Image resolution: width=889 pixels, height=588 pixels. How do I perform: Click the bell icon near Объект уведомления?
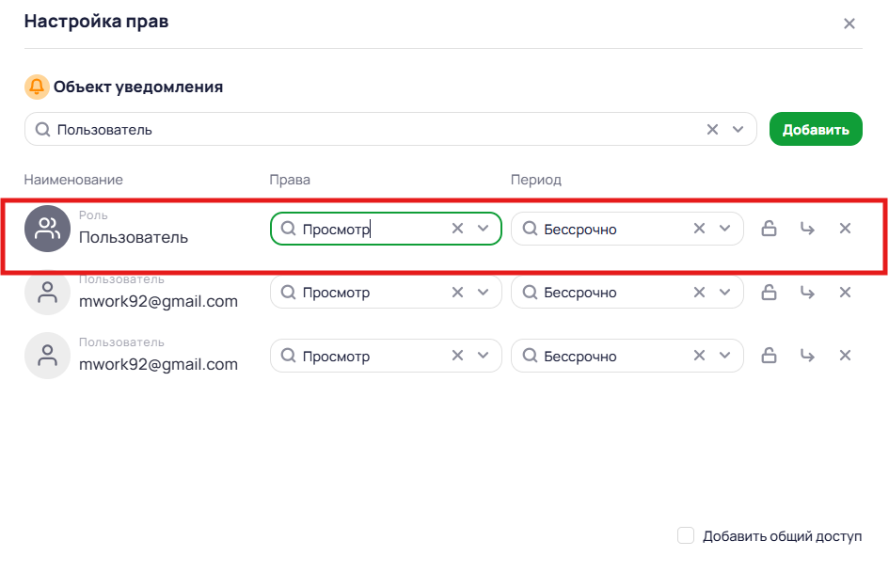37,87
